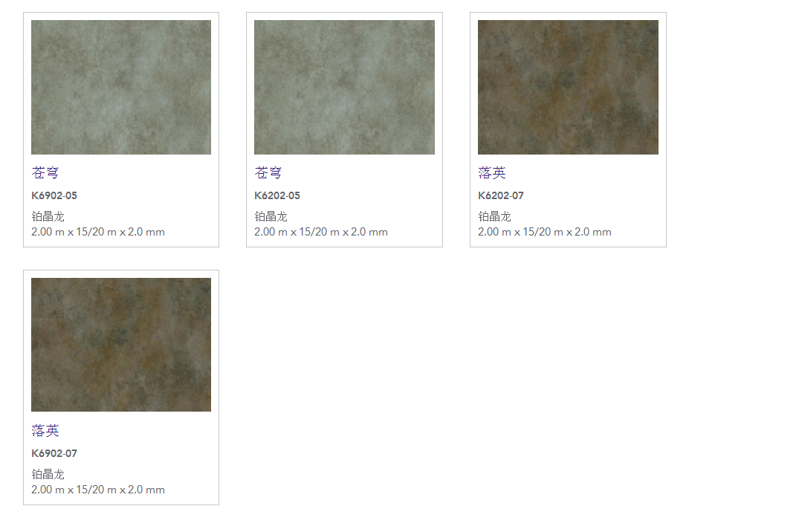Click 铂晶龙 label under K6902-07
The image size is (799, 532).
[48, 475]
